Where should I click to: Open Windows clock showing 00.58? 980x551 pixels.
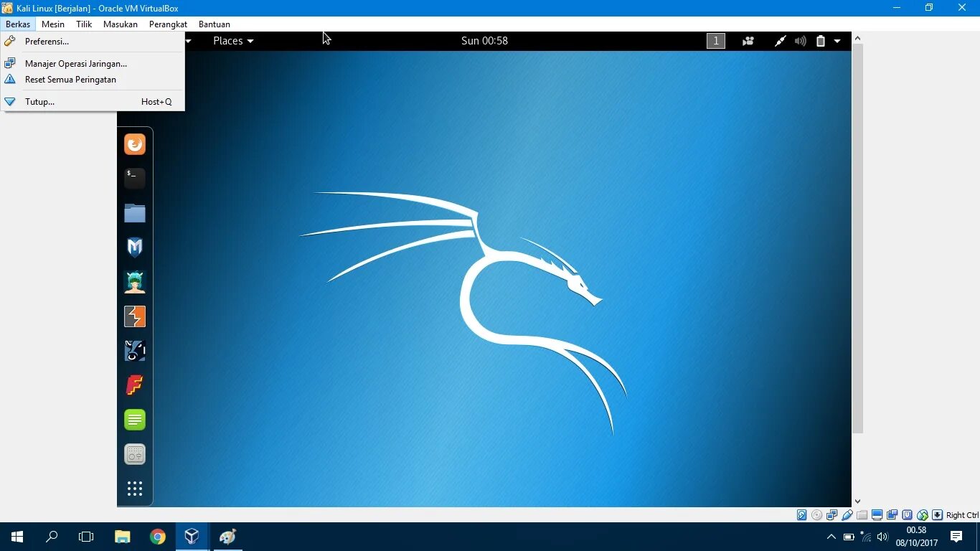pyautogui.click(x=916, y=537)
